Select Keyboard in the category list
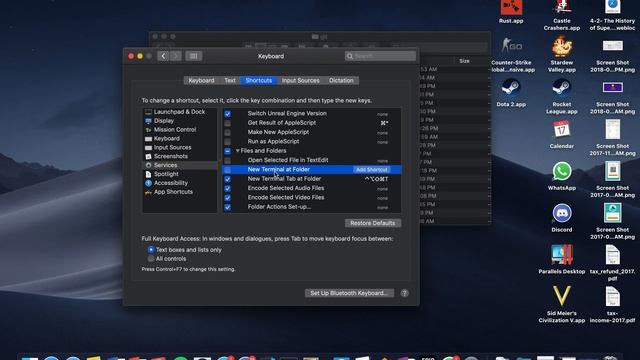Image resolution: width=640 pixels, height=360 pixels. coord(167,139)
